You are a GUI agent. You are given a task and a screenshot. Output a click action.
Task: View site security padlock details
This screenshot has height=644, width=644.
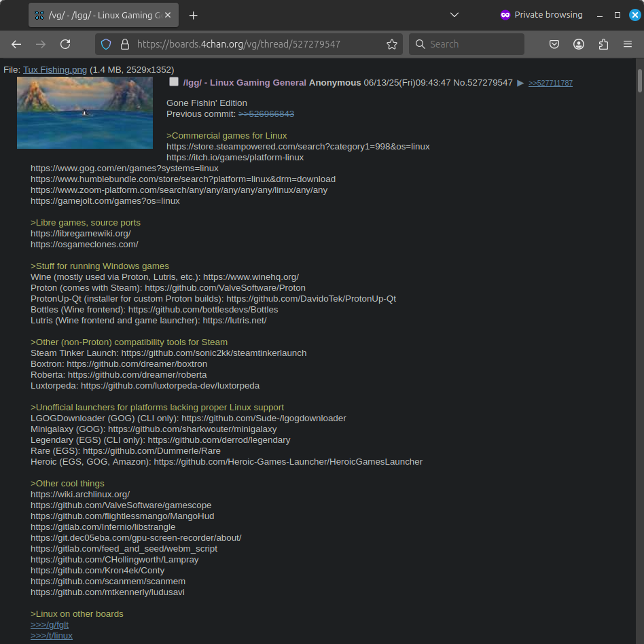point(125,44)
